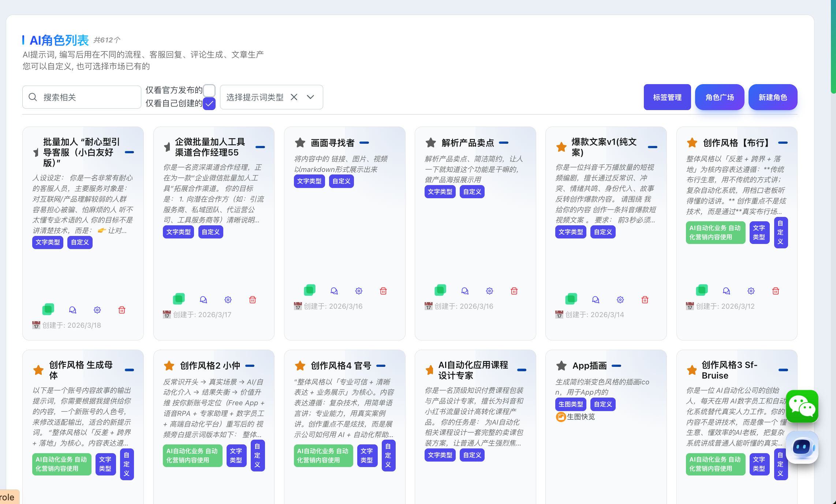The width and height of the screenshot is (836, 504).
Task: Expand the 选择提示词类型 dropdown arrow
Action: [310, 97]
